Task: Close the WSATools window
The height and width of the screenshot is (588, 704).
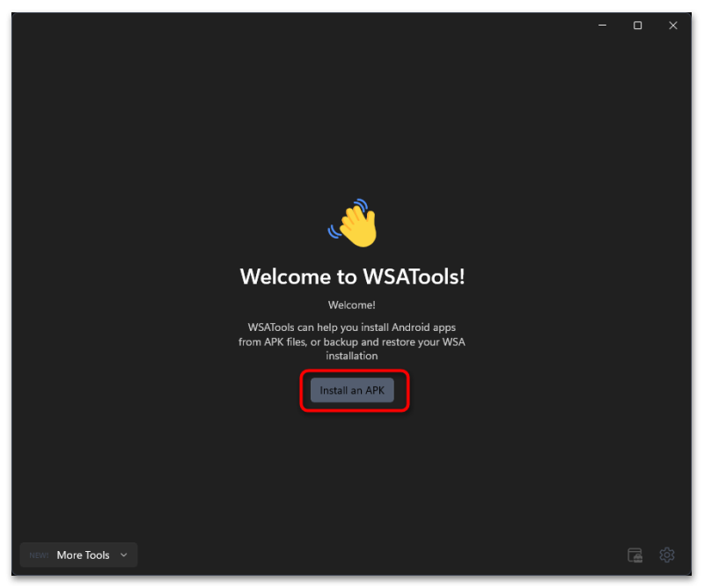Action: [x=673, y=26]
